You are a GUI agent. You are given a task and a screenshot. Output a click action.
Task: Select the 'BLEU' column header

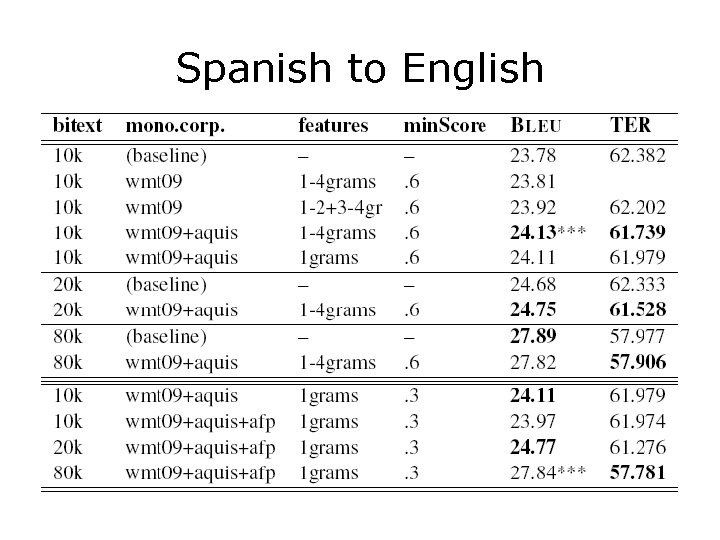click(x=536, y=125)
